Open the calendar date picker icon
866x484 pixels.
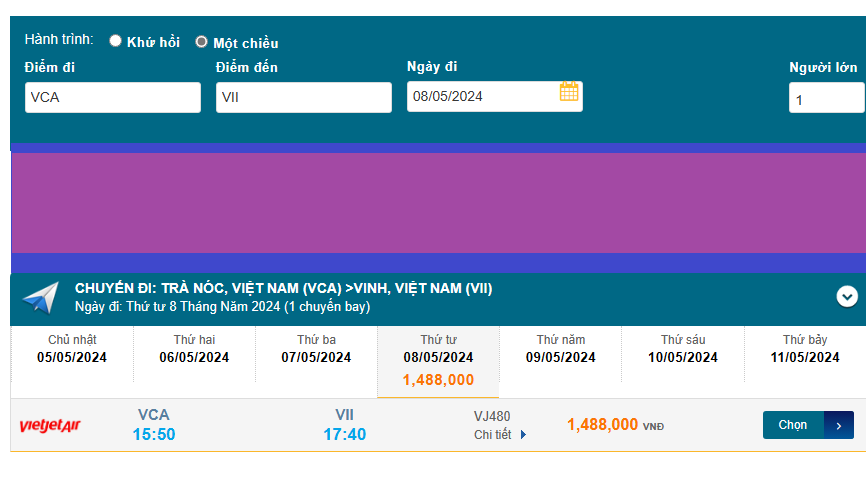568,93
